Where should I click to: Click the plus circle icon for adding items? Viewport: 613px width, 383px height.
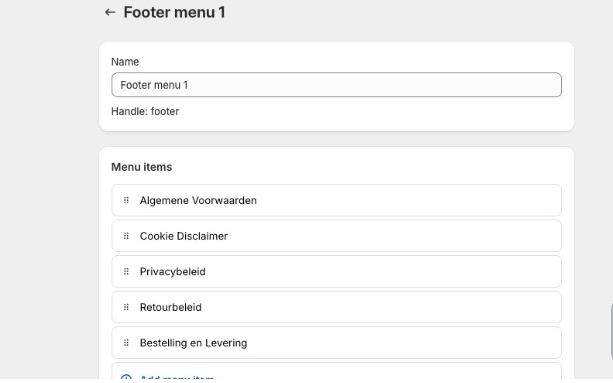[x=126, y=378]
